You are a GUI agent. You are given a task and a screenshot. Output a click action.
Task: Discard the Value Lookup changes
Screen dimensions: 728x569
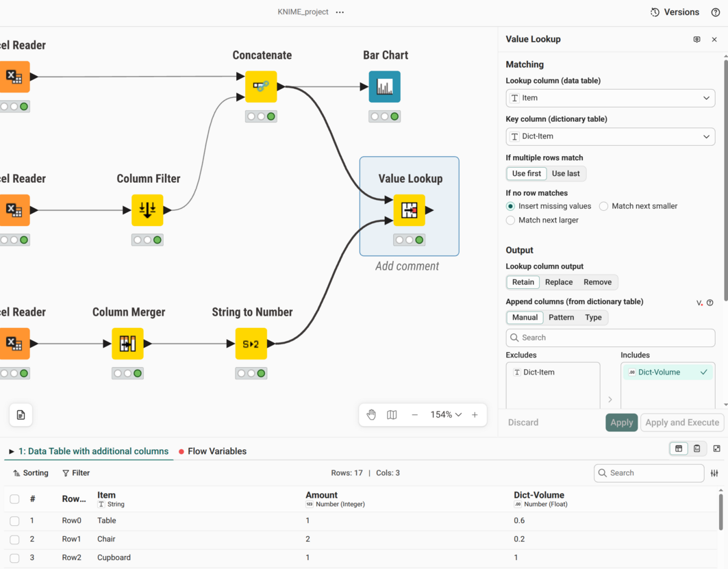tap(523, 422)
